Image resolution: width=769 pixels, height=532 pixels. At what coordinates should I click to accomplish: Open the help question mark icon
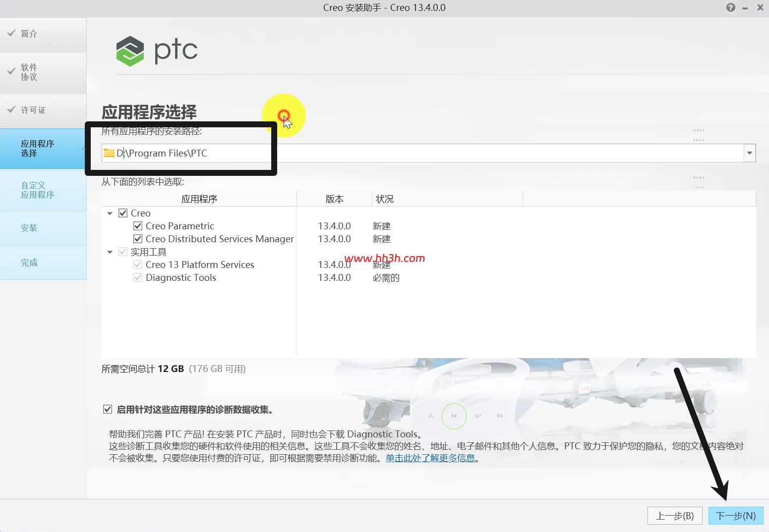730,7
